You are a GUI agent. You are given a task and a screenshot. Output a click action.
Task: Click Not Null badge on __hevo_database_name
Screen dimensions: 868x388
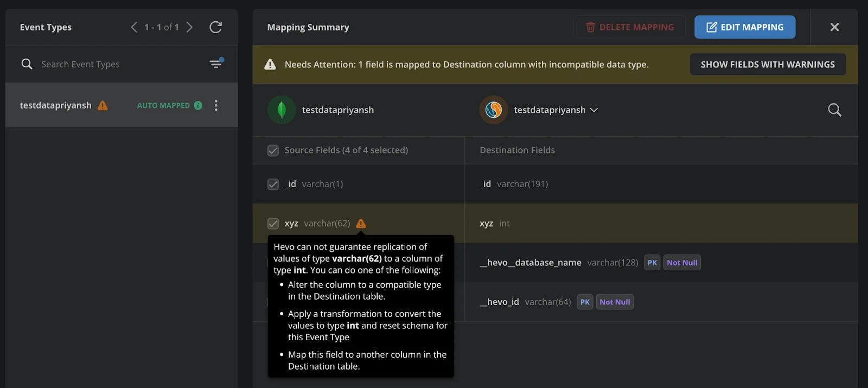[x=682, y=263]
